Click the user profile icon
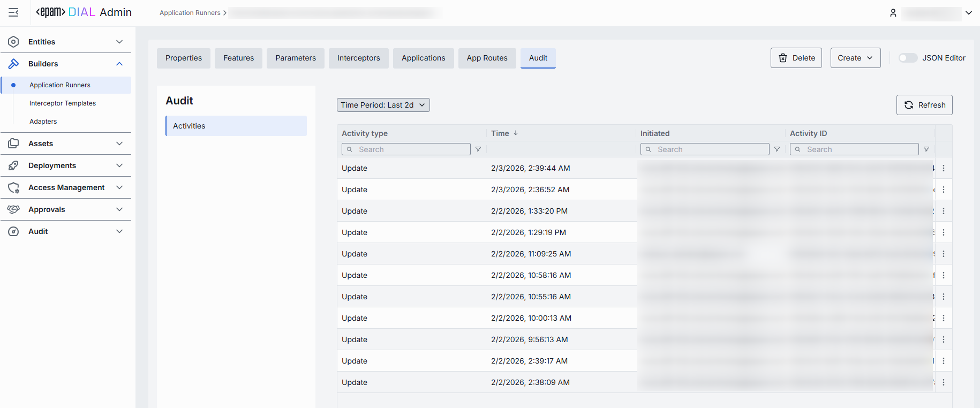 point(893,13)
